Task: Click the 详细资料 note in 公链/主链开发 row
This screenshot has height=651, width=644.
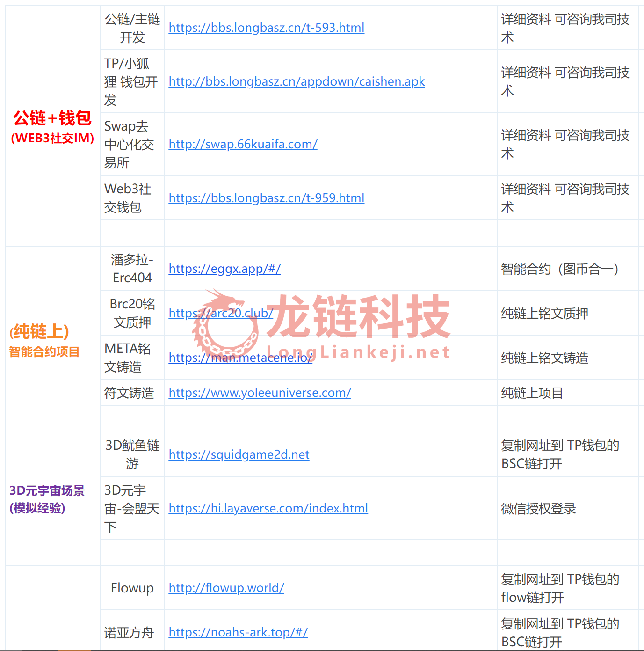Action: (565, 28)
